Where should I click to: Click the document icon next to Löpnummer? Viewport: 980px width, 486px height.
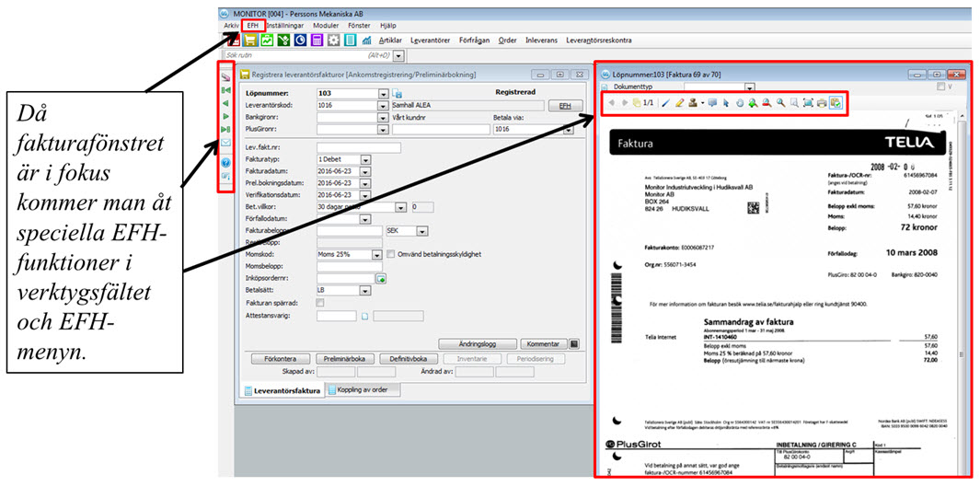(397, 94)
